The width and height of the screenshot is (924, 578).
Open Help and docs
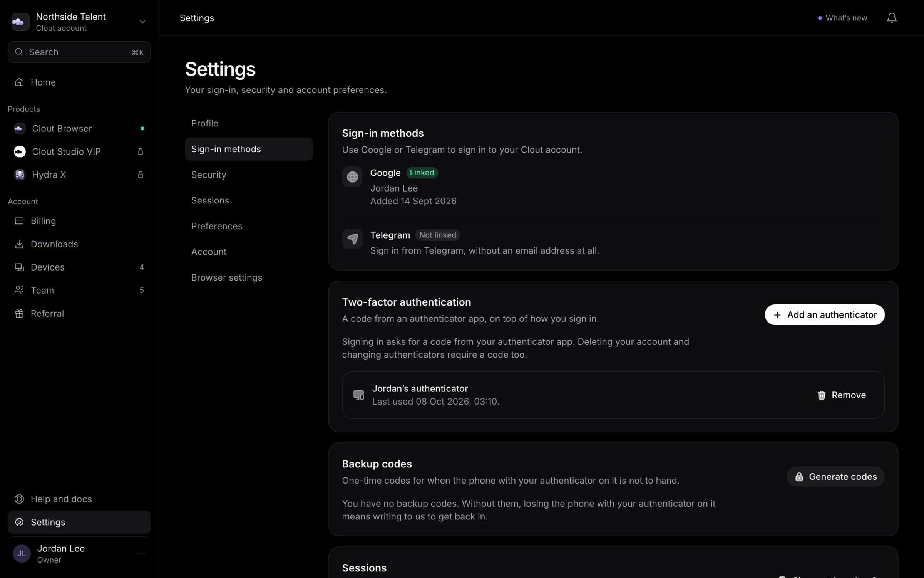[79, 499]
